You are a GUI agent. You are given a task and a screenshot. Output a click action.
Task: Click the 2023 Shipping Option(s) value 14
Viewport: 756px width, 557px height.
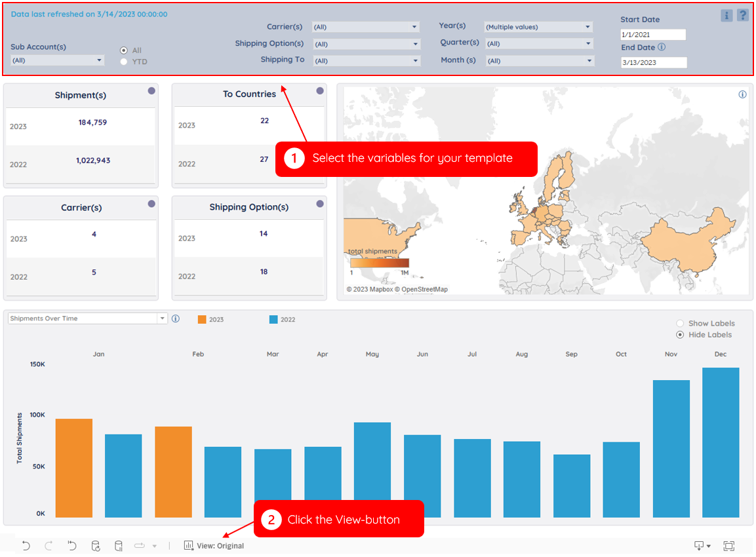tap(263, 234)
